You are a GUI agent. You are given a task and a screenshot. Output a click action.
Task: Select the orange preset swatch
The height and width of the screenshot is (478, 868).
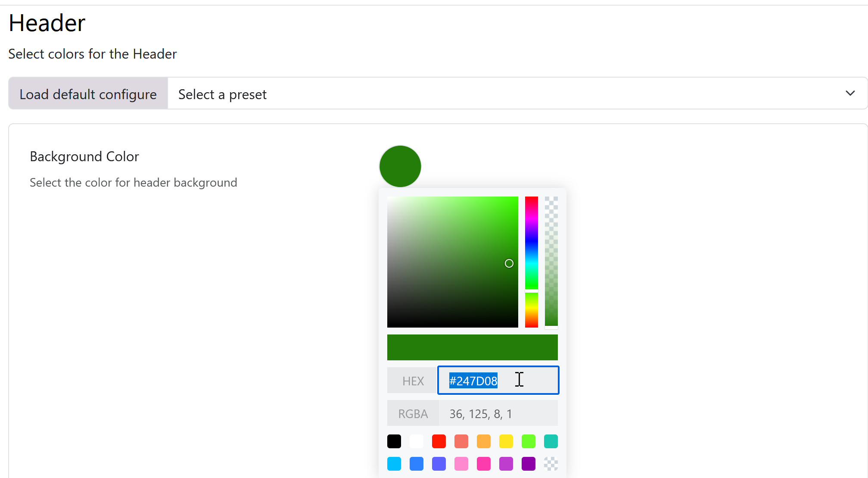483,441
